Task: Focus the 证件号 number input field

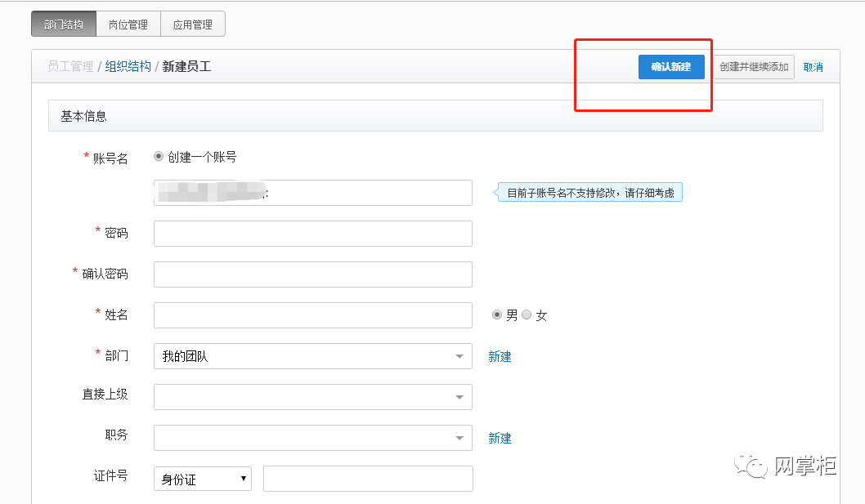Action: click(368, 478)
